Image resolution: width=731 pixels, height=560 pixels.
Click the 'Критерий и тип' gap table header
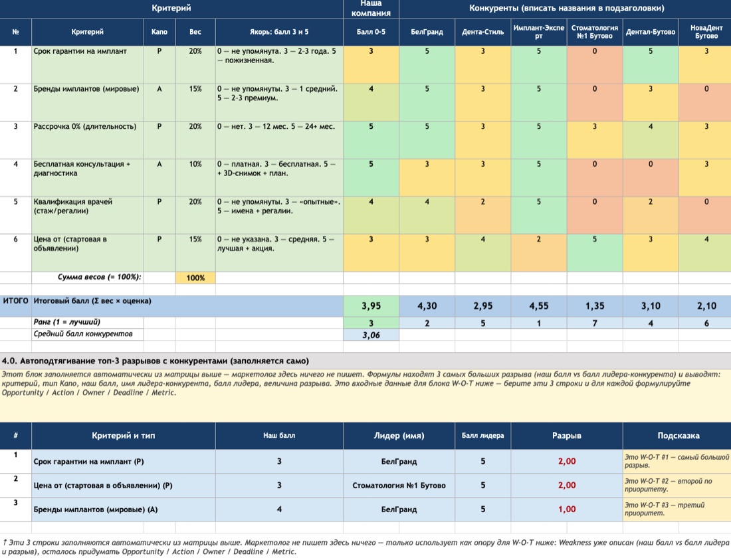(x=124, y=436)
